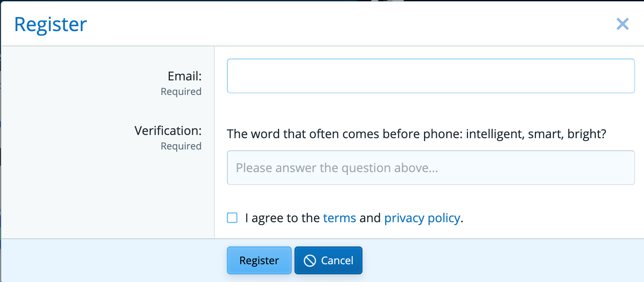Dismiss the form with the Cancel button
The image size is (644, 282).
click(x=328, y=261)
